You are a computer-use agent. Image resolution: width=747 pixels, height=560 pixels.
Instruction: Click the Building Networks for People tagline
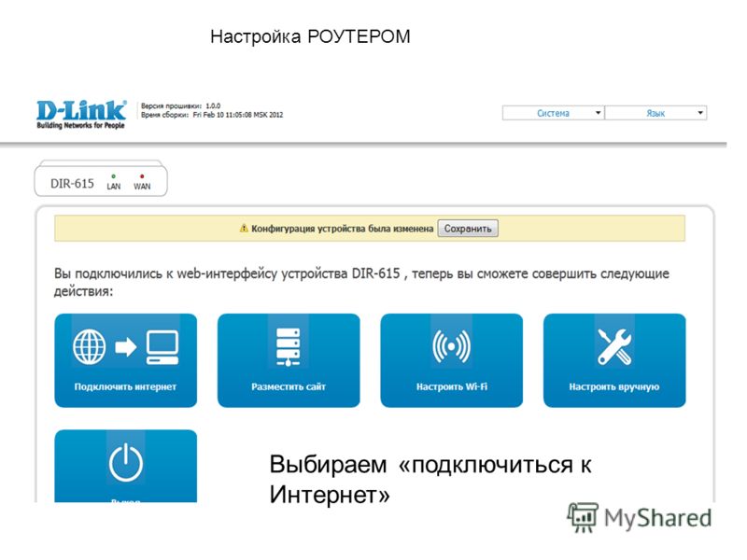coord(80,126)
